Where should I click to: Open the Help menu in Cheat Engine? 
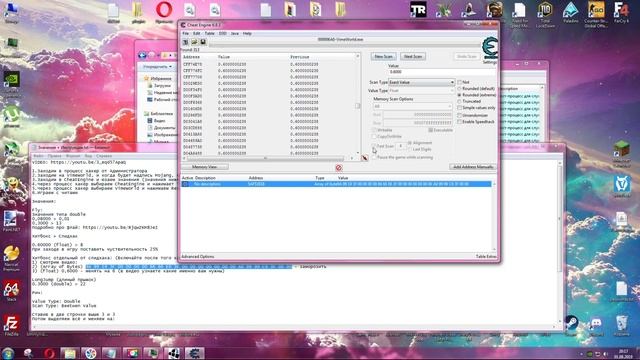247,33
